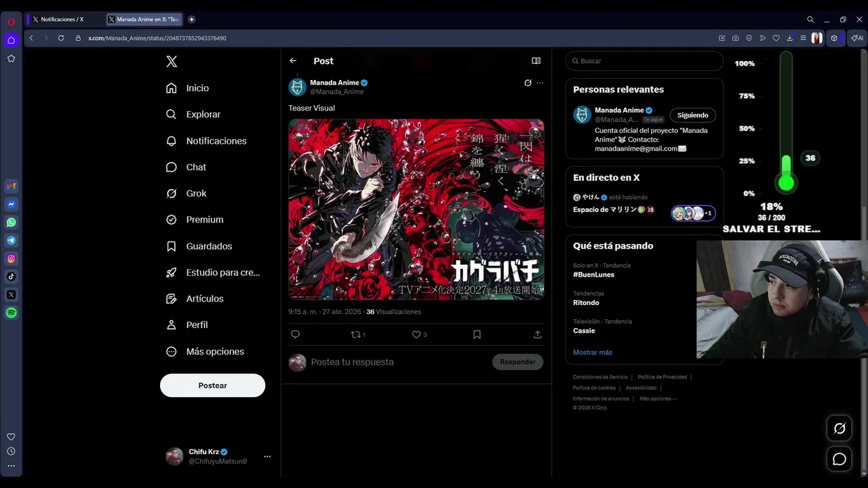
Task: Expand Más opciones in navigation
Action: click(205, 351)
